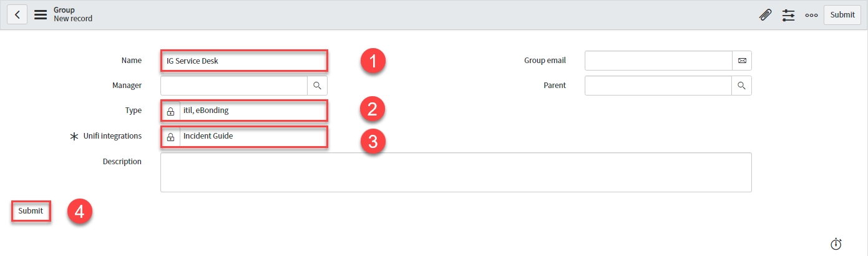Click the bottom Submit button
868x256 pixels.
coord(31,211)
